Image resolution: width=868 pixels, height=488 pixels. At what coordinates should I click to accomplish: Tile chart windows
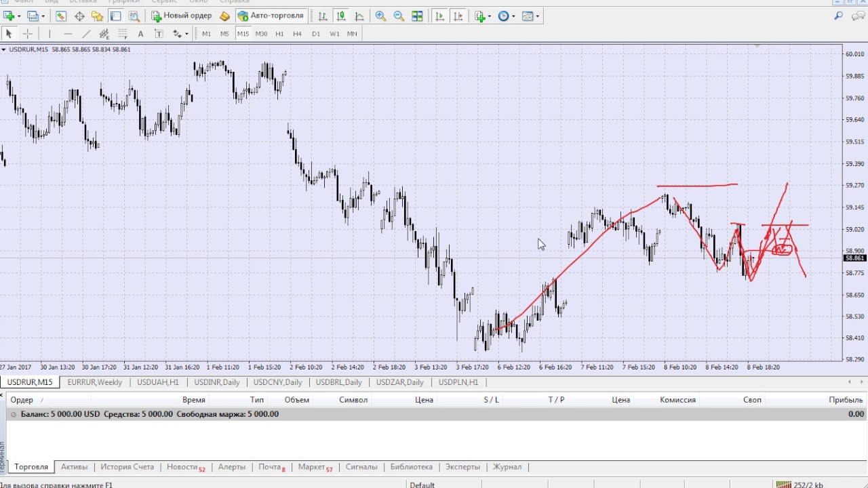pos(417,16)
